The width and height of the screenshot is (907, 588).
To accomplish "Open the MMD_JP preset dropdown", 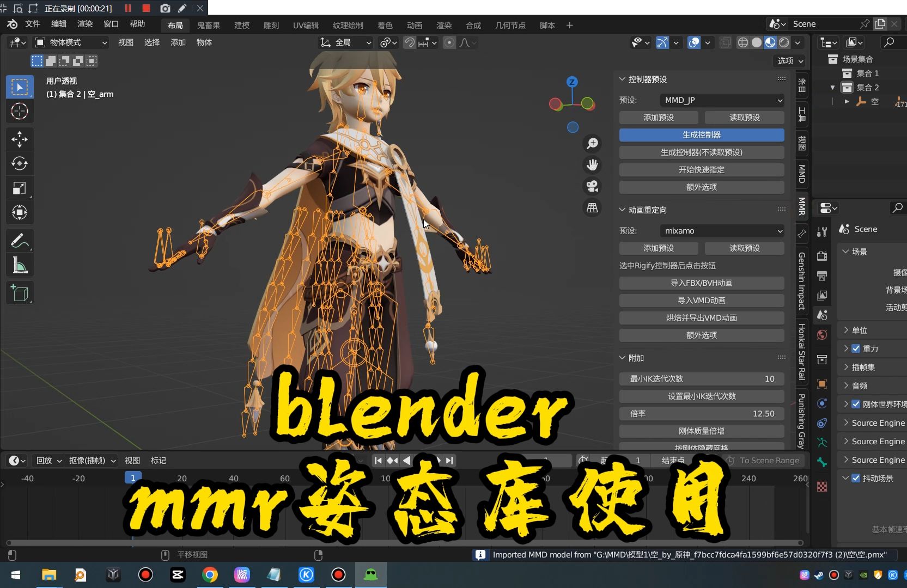I will 722,100.
